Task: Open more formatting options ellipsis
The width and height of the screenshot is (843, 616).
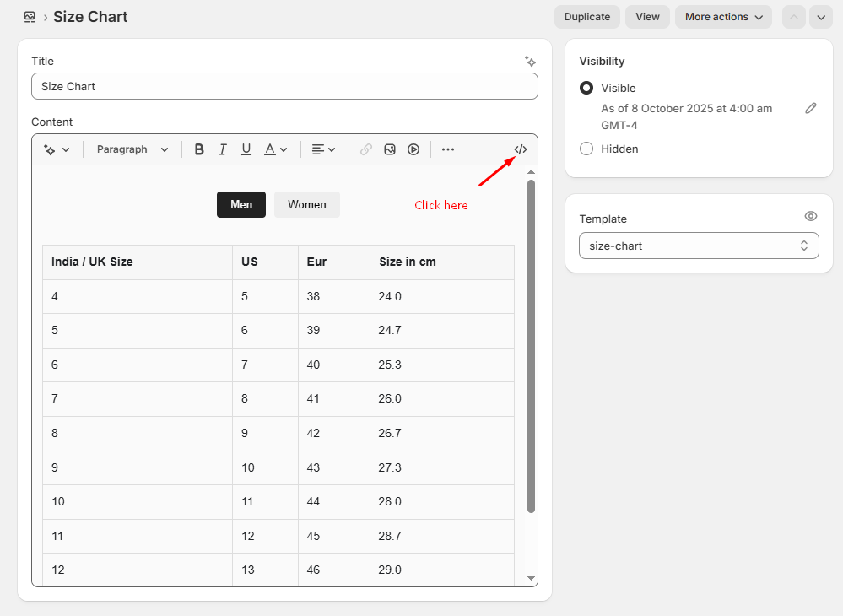Action: pos(448,149)
